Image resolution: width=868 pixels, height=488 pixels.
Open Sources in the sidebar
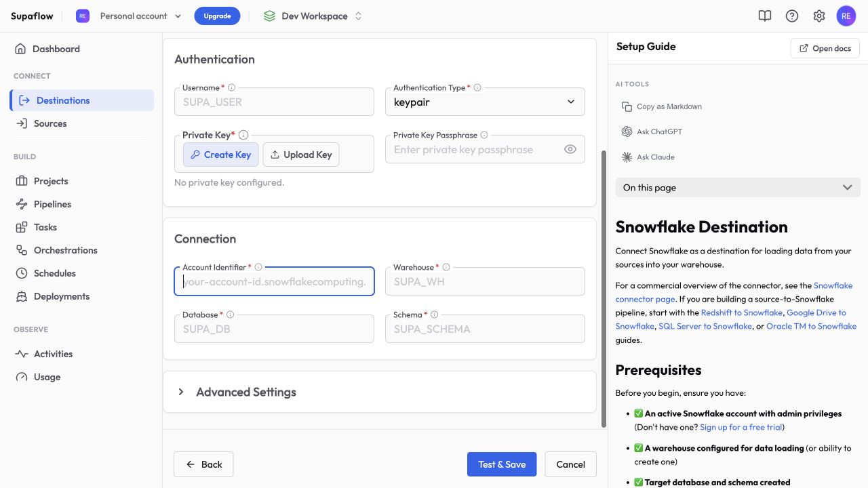50,123
